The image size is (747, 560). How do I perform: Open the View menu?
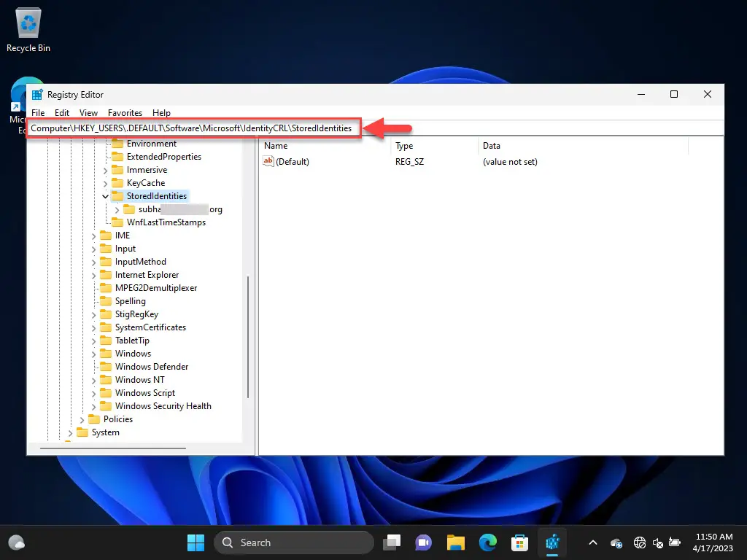click(x=88, y=113)
